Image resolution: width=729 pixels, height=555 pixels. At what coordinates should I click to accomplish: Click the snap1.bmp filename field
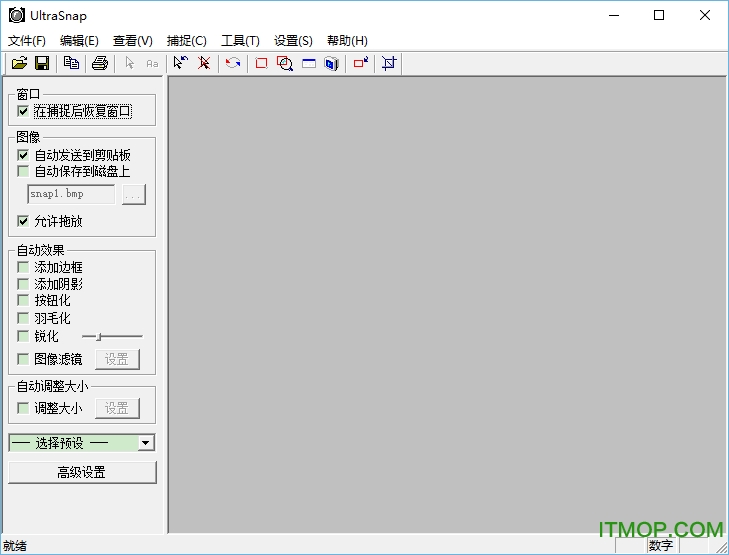click(x=71, y=194)
